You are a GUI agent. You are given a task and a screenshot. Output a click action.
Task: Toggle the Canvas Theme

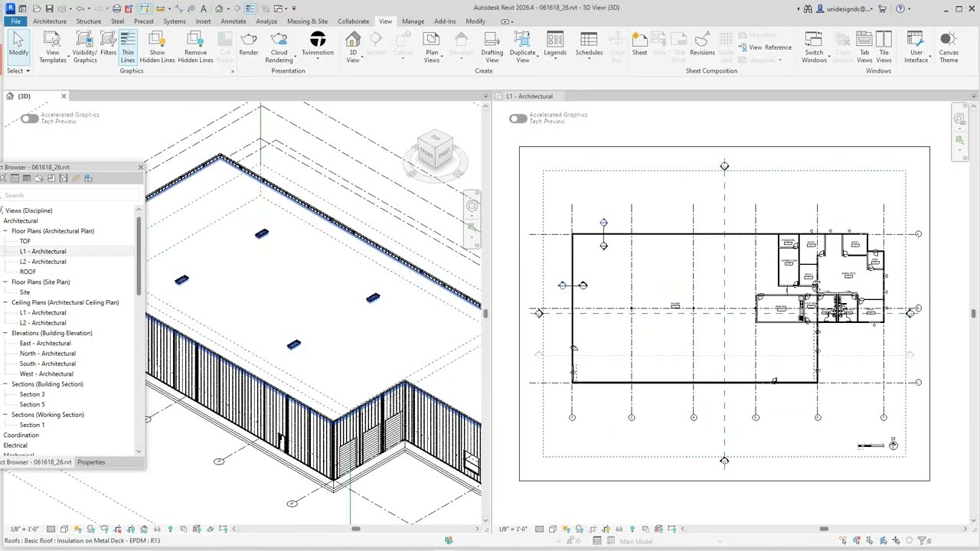click(x=949, y=47)
